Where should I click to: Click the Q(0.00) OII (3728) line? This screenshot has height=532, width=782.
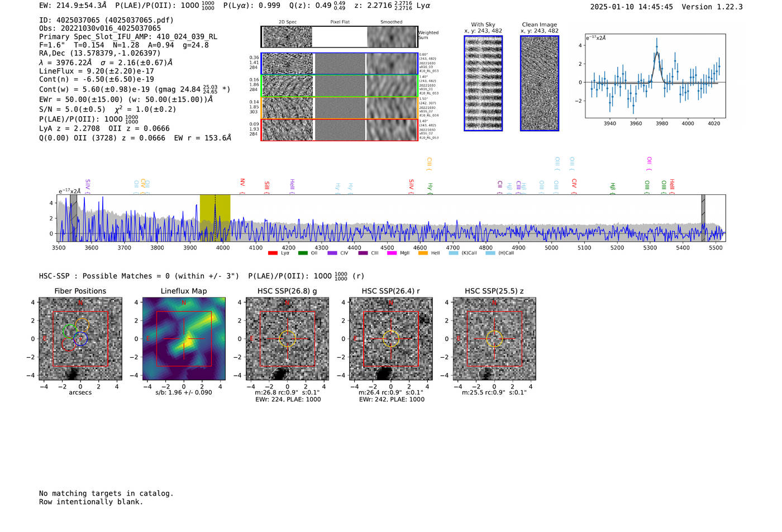135,137
